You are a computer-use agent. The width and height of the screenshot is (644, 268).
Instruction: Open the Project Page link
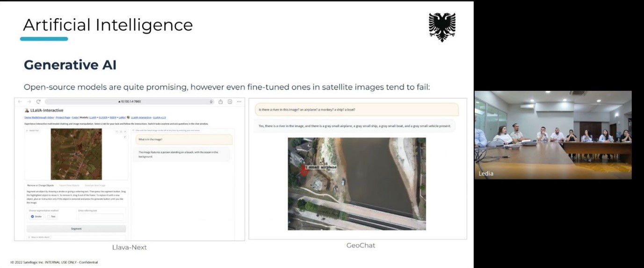point(62,117)
